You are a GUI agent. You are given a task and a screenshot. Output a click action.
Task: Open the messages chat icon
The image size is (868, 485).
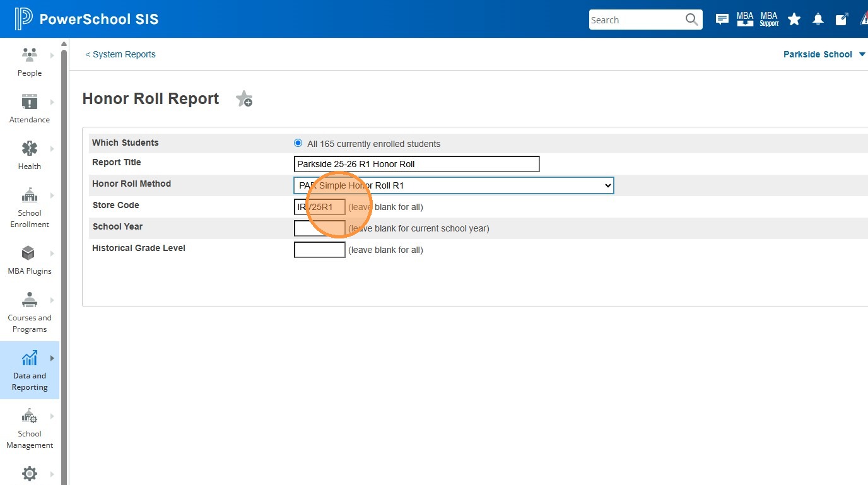(x=722, y=20)
